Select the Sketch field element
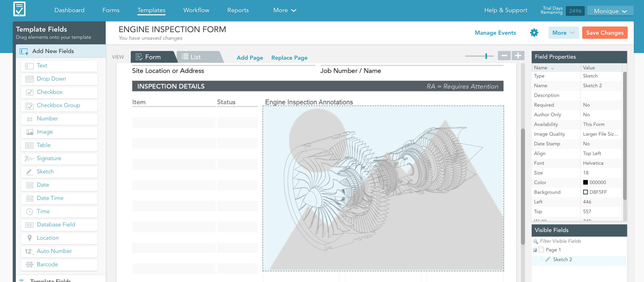This screenshot has height=282, width=644. (x=59, y=172)
